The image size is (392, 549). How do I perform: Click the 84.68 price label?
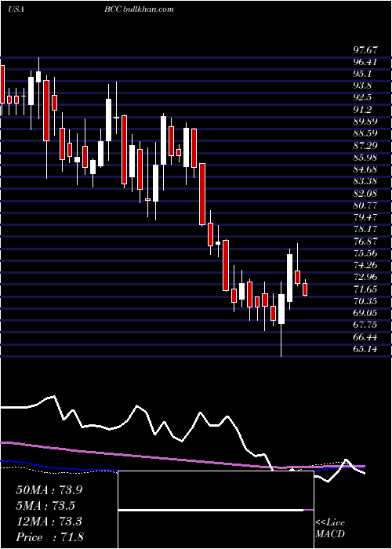365,169
